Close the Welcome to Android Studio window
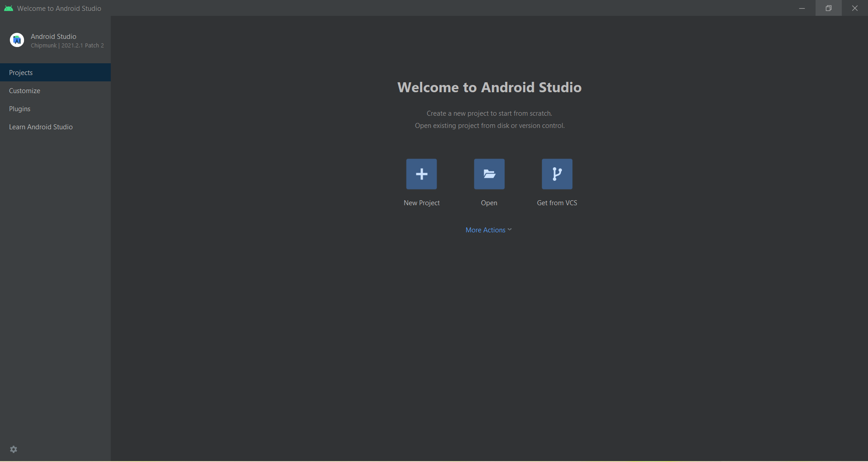The image size is (868, 462). (x=854, y=8)
